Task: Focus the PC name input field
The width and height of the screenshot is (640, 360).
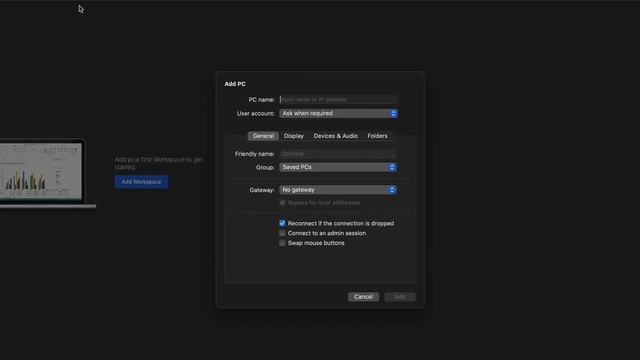Action: (338, 100)
